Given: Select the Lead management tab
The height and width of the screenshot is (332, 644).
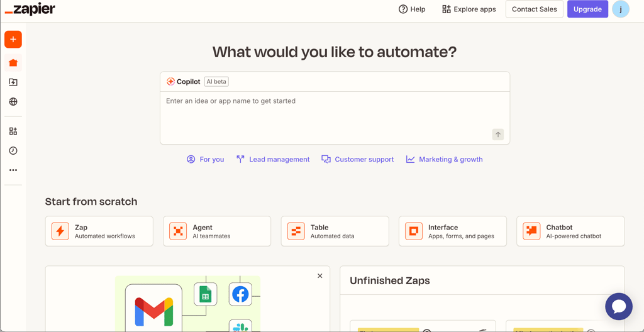Looking at the screenshot, I should pyautogui.click(x=273, y=159).
